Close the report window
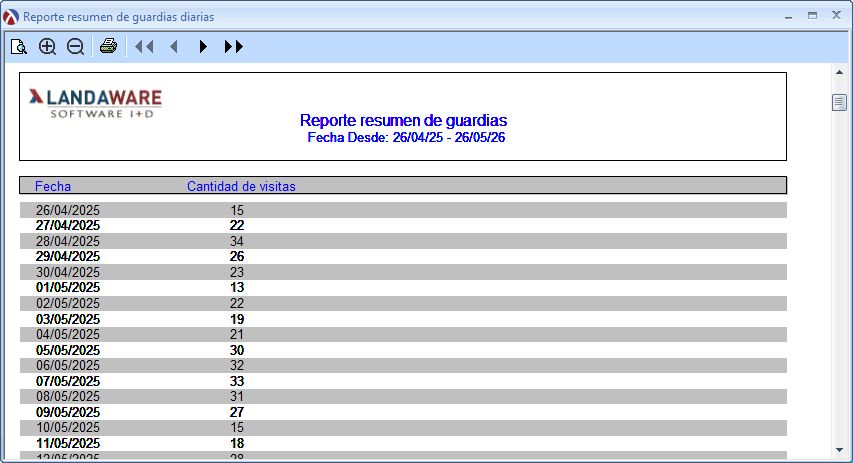 pos(837,16)
